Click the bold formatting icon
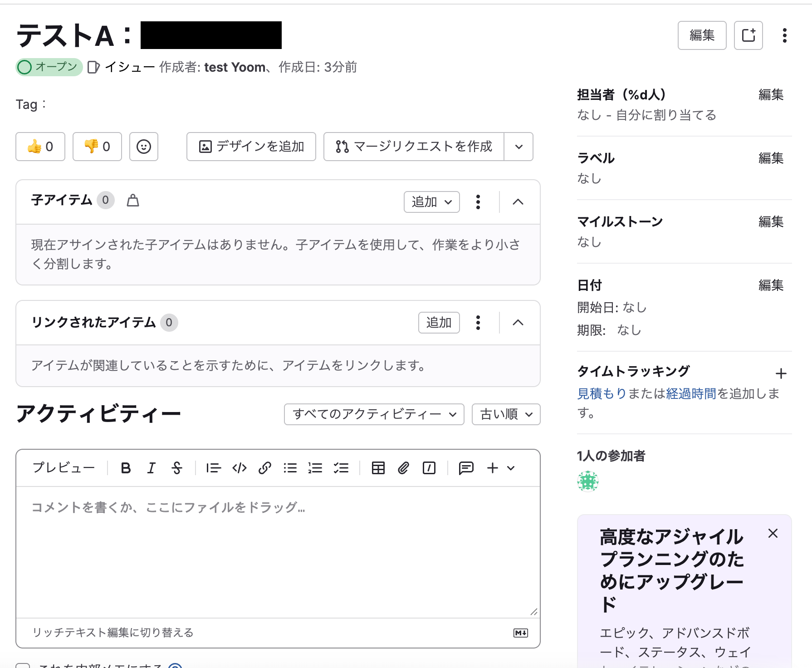This screenshot has height=668, width=812. [126, 468]
